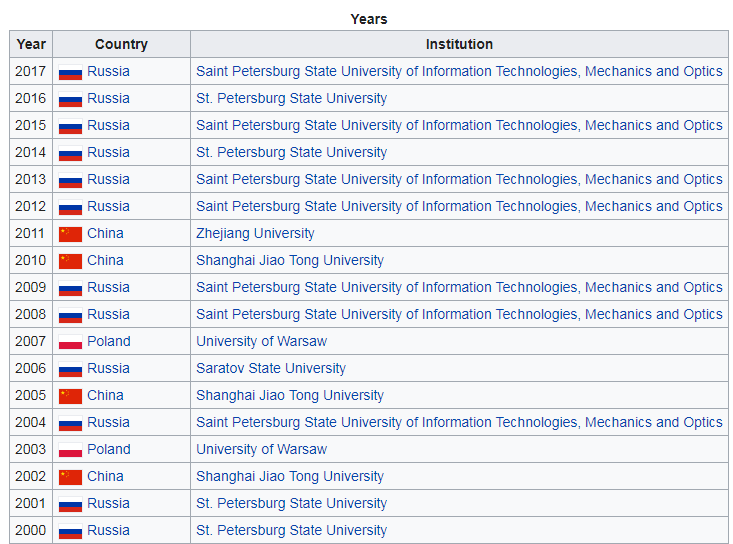Open University of Warsaw link for 2007
The height and width of the screenshot is (544, 733).
(x=261, y=341)
